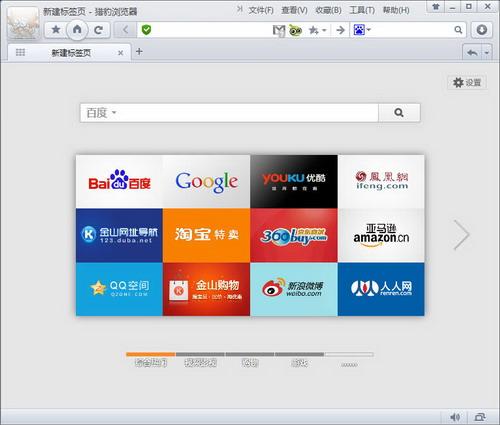Image resolution: width=500 pixels, height=425 pixels.
Task: Open the Google tile
Action: point(206,181)
